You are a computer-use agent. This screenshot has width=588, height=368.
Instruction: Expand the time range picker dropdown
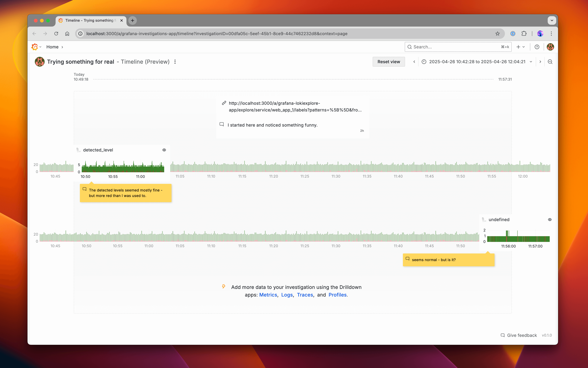tap(531, 62)
